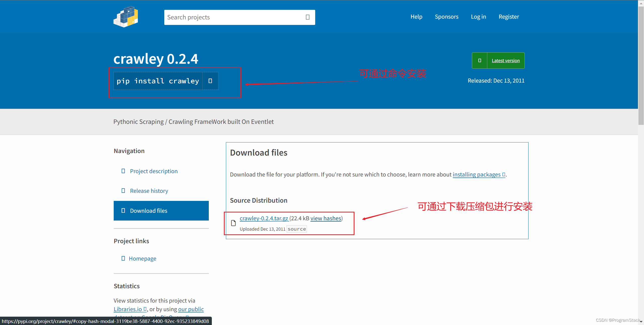Click external link icon after installing packages
This screenshot has width=644, height=325.
click(x=504, y=174)
